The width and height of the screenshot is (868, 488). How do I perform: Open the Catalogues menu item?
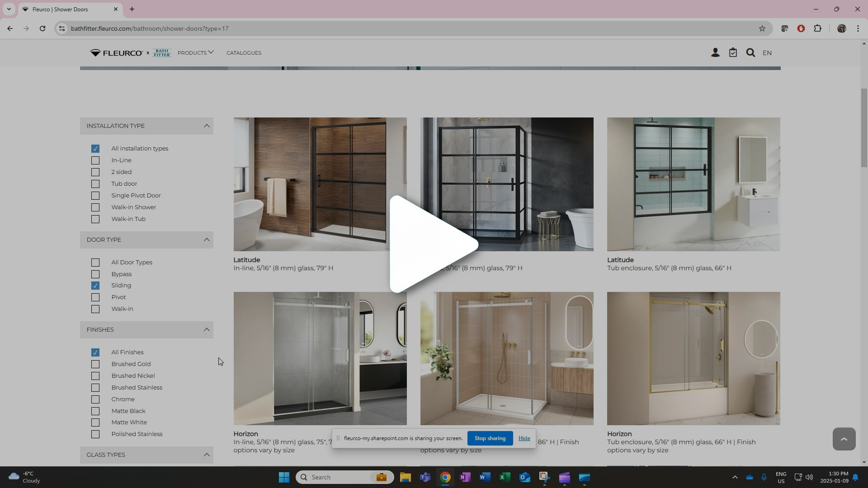244,53
